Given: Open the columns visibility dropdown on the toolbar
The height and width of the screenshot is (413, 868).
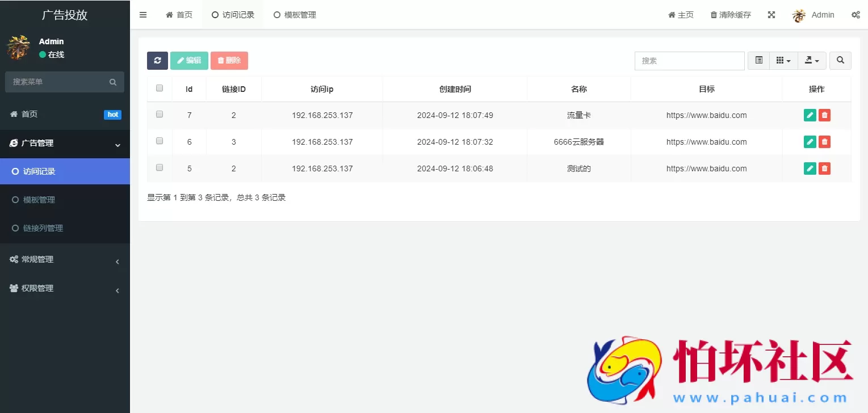Looking at the screenshot, I should pyautogui.click(x=783, y=60).
